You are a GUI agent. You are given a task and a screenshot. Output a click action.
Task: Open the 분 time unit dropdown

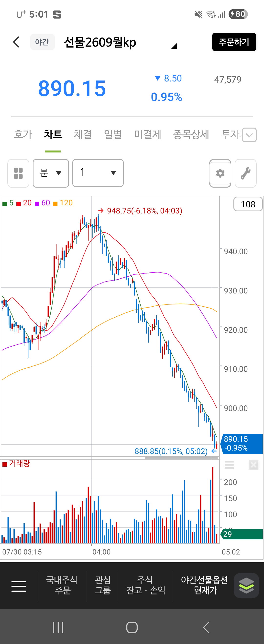(x=51, y=173)
